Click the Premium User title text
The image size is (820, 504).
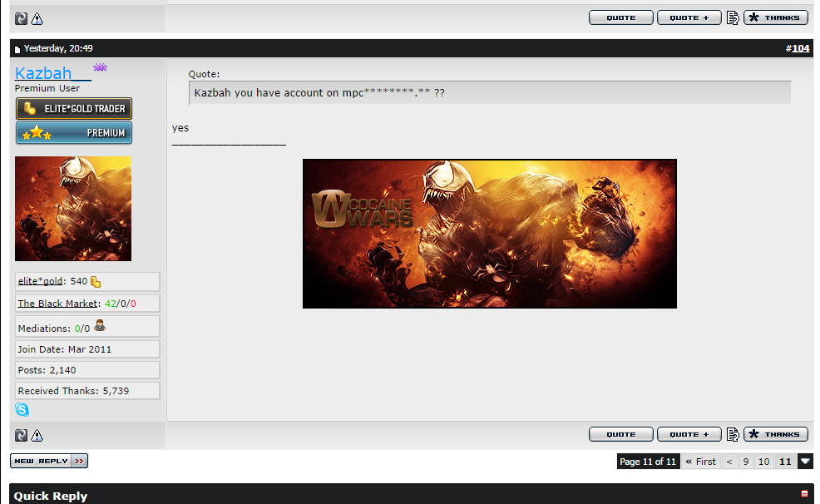(x=47, y=88)
